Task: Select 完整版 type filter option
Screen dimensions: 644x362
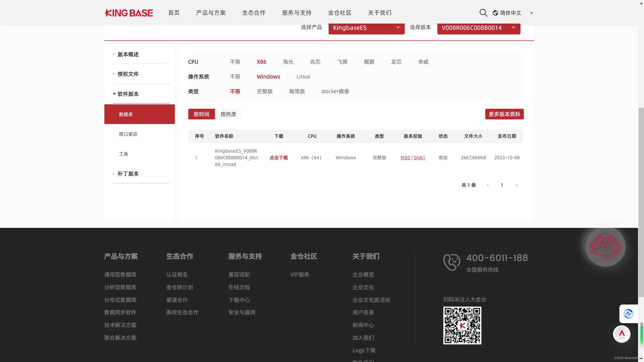Action: 265,91
